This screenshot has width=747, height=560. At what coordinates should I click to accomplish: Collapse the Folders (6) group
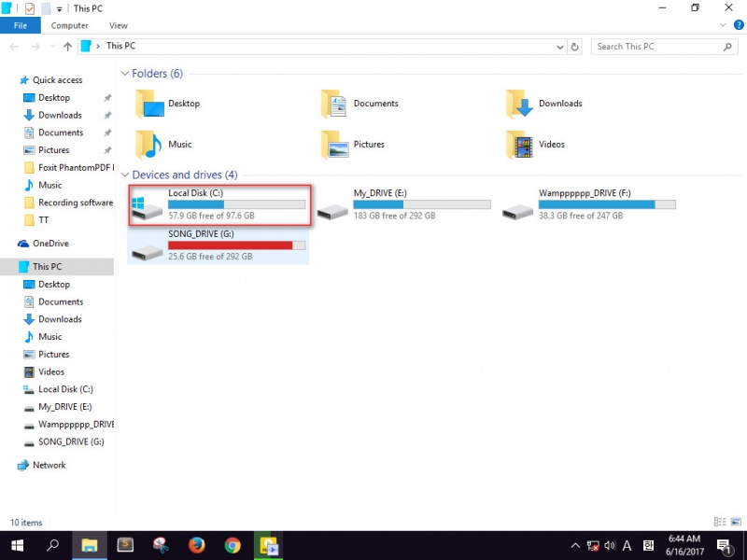125,74
